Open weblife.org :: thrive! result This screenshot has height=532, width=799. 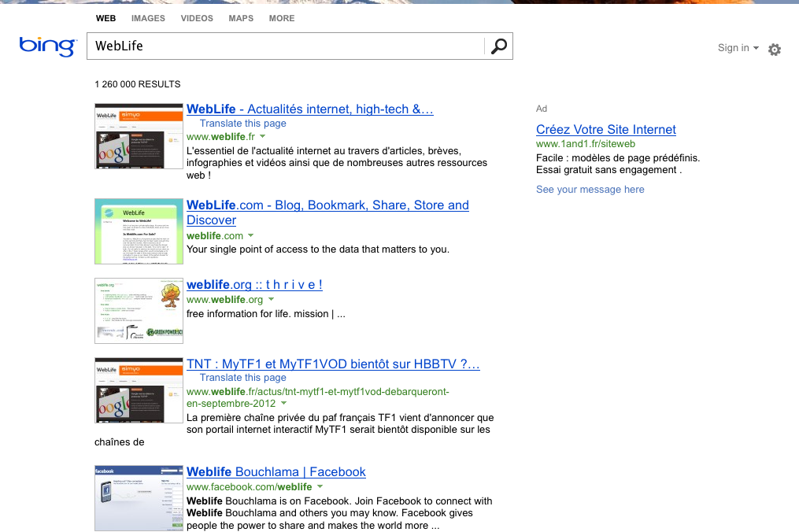point(254,285)
